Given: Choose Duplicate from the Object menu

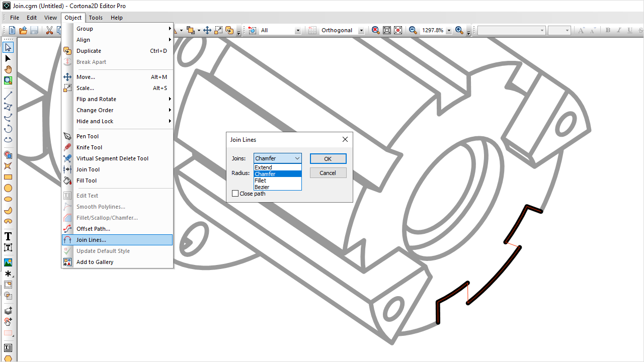Looking at the screenshot, I should tap(89, 51).
